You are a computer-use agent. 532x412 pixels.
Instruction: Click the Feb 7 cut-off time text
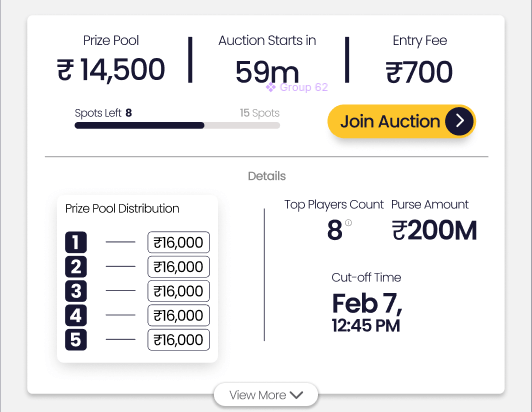pyautogui.click(x=367, y=303)
